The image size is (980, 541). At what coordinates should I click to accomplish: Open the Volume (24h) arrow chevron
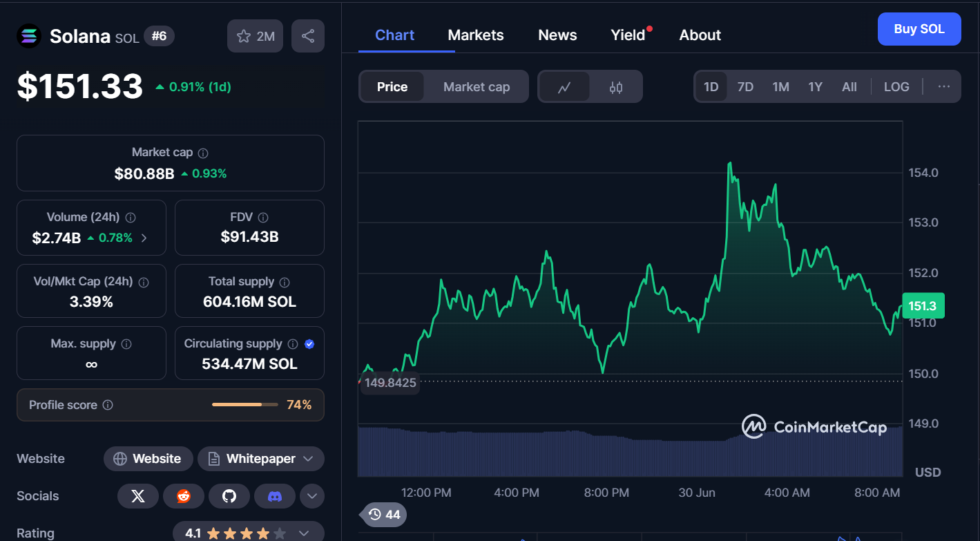[144, 238]
